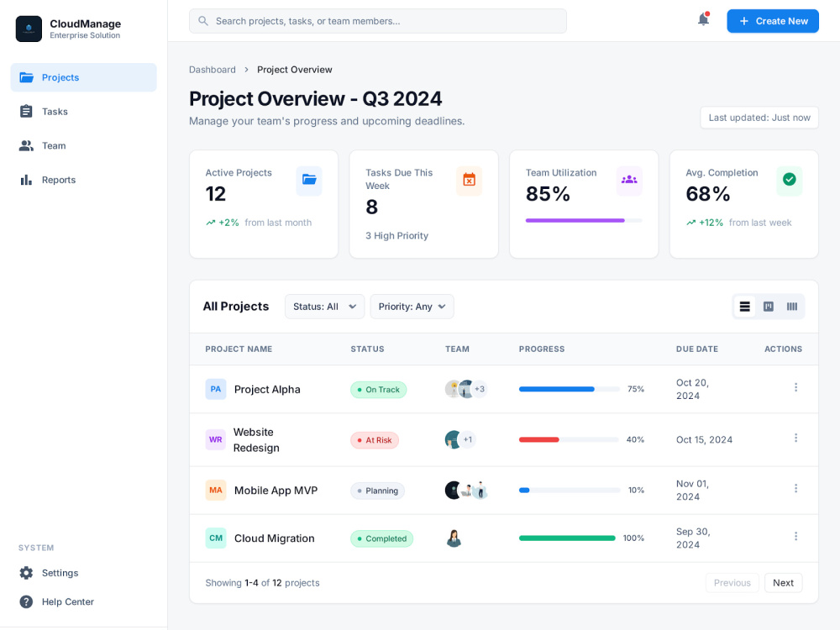This screenshot has height=630, width=840.
Task: Click the PROGRESS column header
Action: [542, 349]
